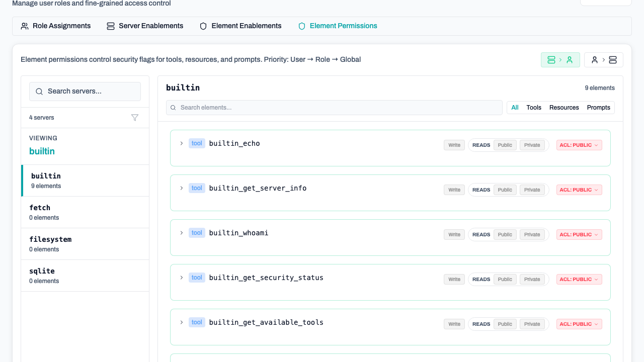The width and height of the screenshot is (644, 362).
Task: Open the Server Enablements tab
Action: pos(145,26)
